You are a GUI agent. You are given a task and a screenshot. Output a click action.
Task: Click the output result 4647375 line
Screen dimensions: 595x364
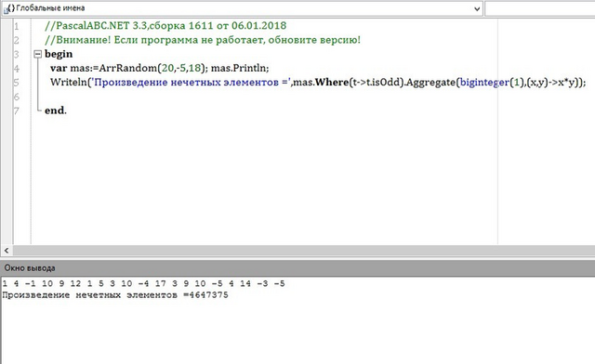[x=115, y=295]
